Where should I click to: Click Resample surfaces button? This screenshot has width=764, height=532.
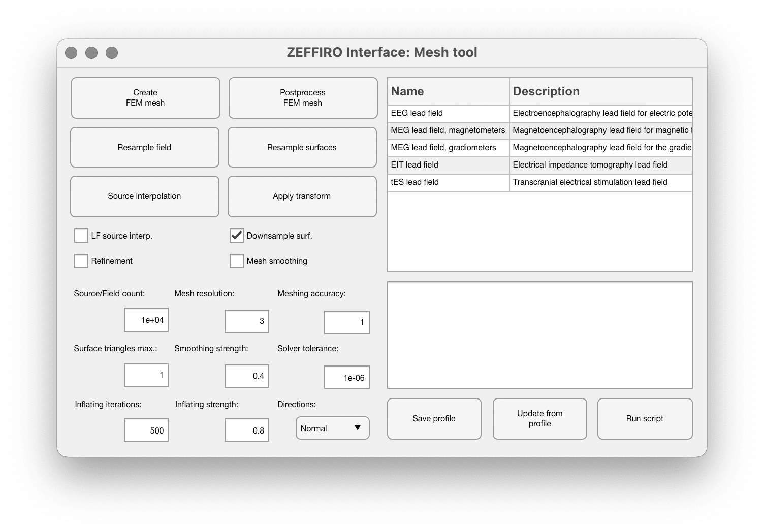(x=302, y=147)
